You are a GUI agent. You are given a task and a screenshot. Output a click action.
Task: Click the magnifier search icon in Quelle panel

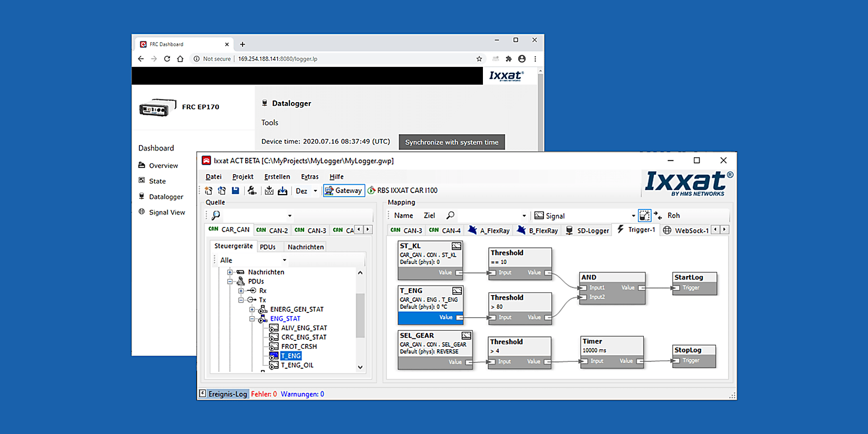click(x=216, y=215)
